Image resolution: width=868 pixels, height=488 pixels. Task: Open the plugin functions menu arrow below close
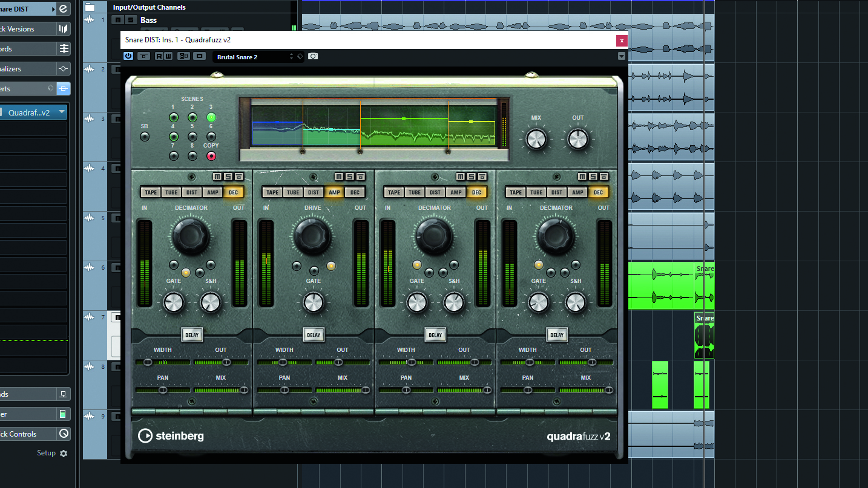(622, 56)
